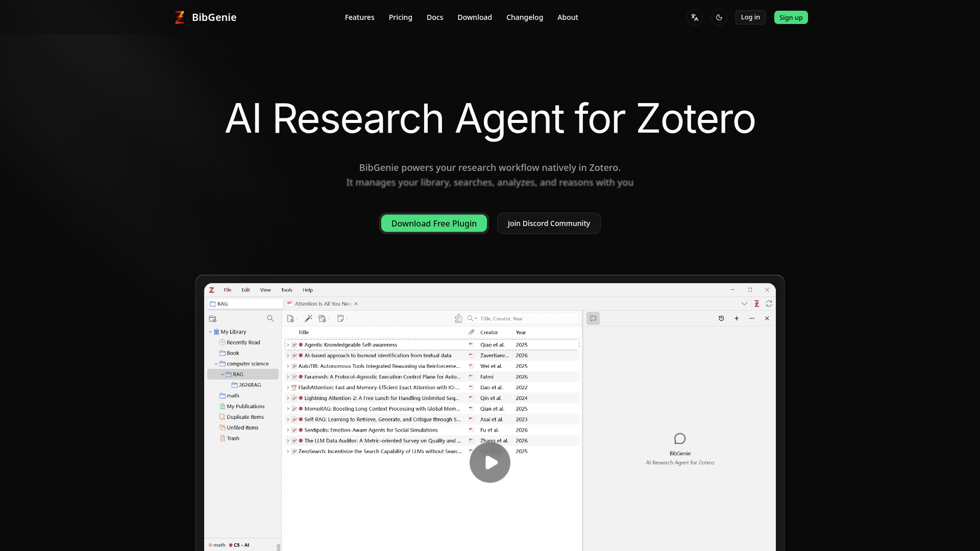Start new chat with plus icon

tap(737, 318)
